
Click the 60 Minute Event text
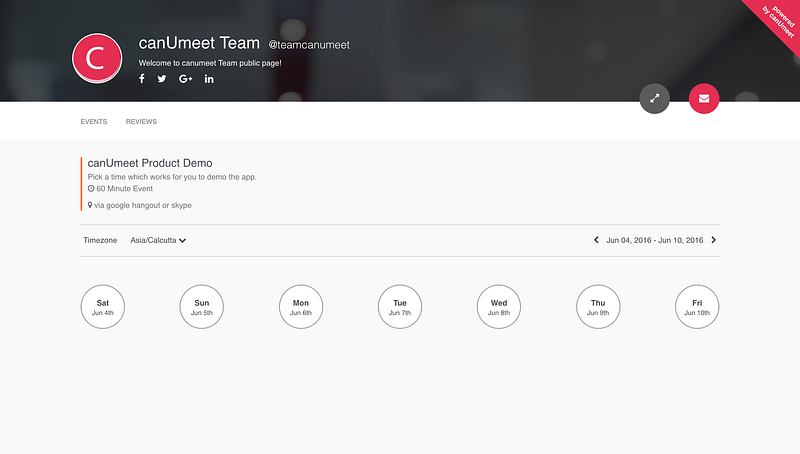124,189
